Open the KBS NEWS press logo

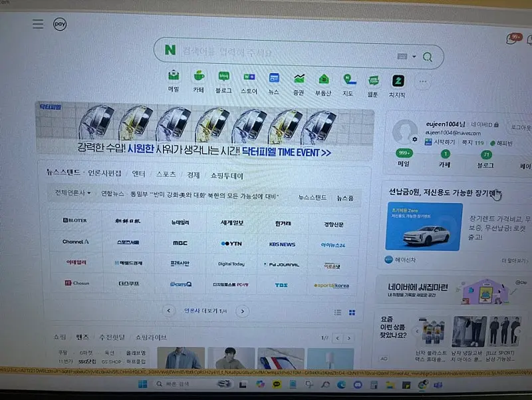(x=282, y=244)
